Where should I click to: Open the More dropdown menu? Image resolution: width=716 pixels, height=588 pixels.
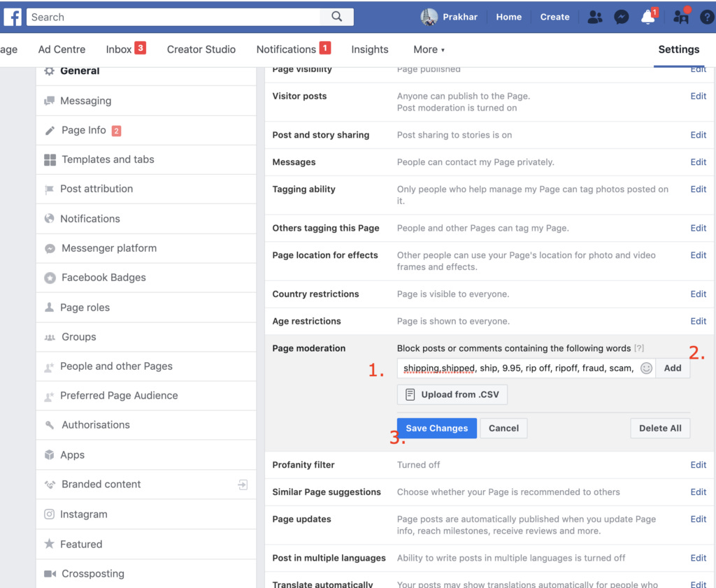(x=429, y=50)
